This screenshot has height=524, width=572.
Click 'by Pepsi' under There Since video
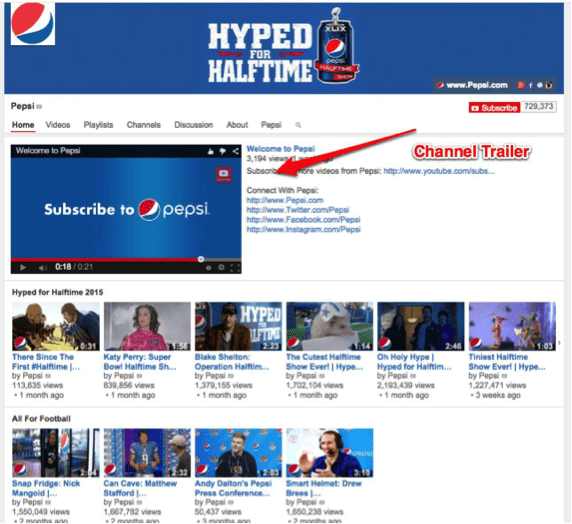(x=27, y=375)
